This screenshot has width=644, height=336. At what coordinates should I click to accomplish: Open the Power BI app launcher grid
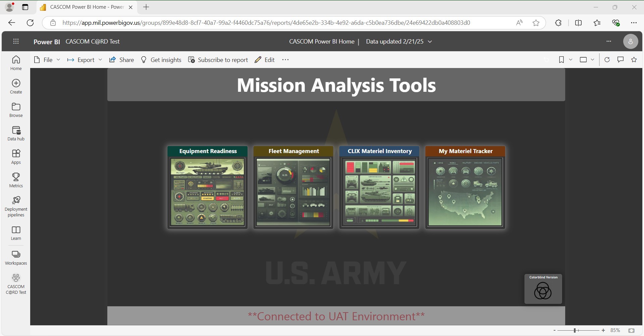pyautogui.click(x=16, y=41)
